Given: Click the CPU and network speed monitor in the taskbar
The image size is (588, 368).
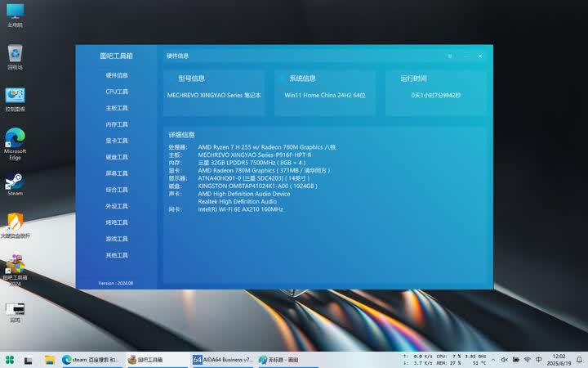Looking at the screenshot, I should 445,360.
